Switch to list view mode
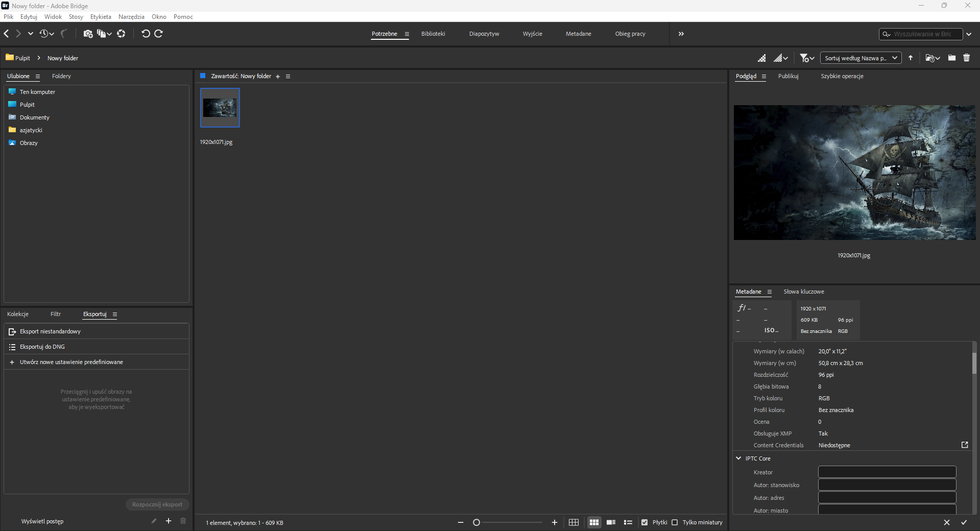 pos(628,522)
